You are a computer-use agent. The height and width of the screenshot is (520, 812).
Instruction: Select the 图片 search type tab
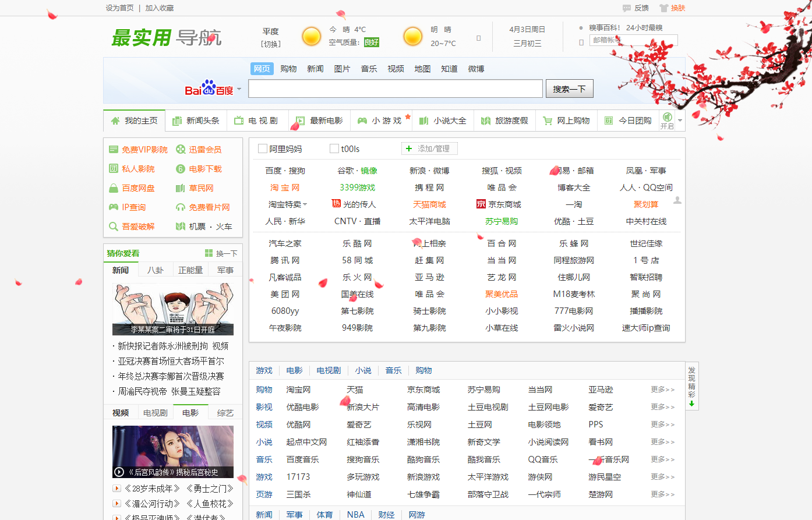[x=342, y=69]
